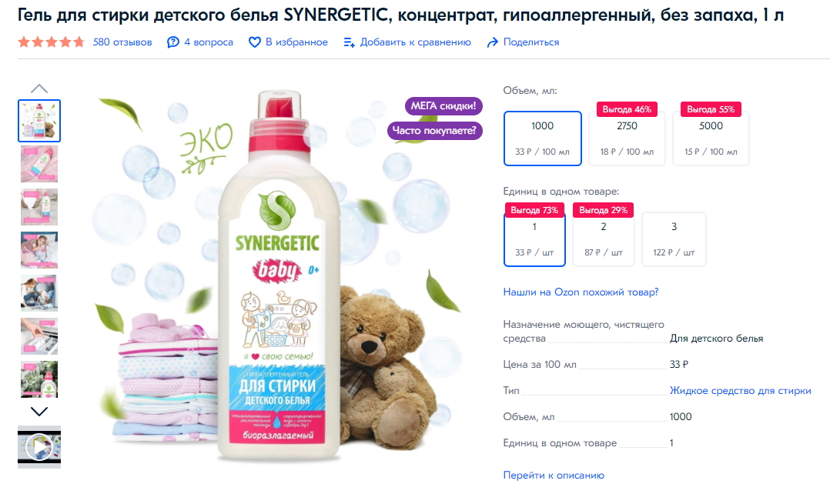
Task: Select the 2750 ml volume option
Action: (627, 139)
